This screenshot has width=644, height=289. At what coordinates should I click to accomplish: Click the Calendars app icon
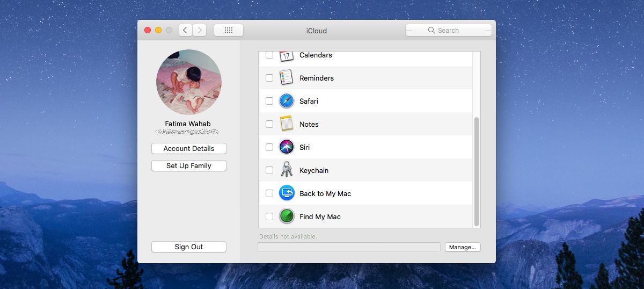[x=287, y=56]
